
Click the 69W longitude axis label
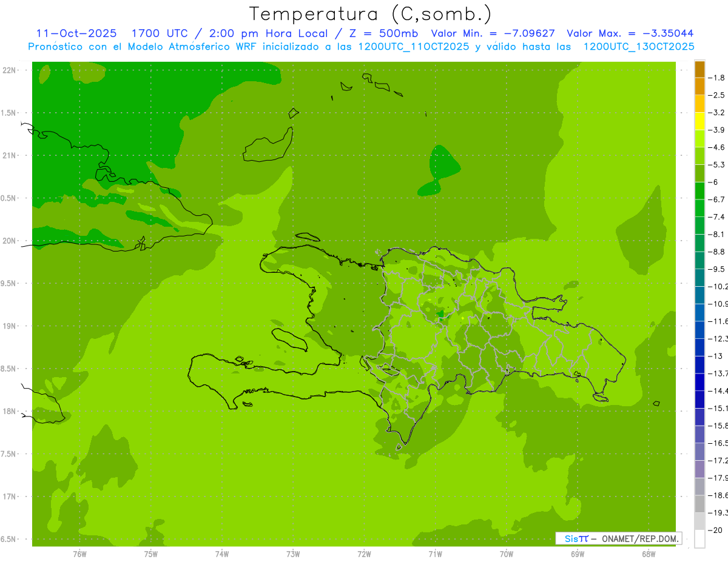[578, 554]
